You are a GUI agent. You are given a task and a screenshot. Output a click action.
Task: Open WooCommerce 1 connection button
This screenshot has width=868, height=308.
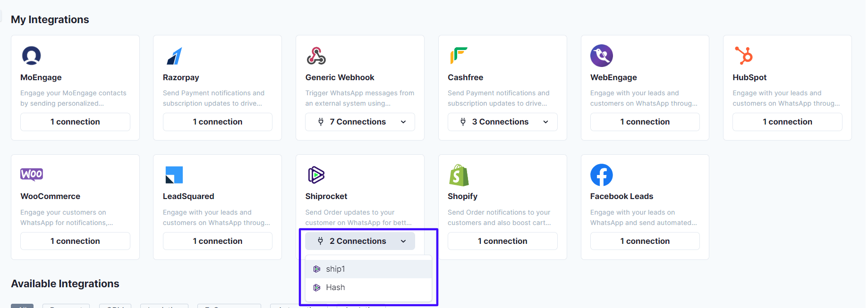pos(75,241)
